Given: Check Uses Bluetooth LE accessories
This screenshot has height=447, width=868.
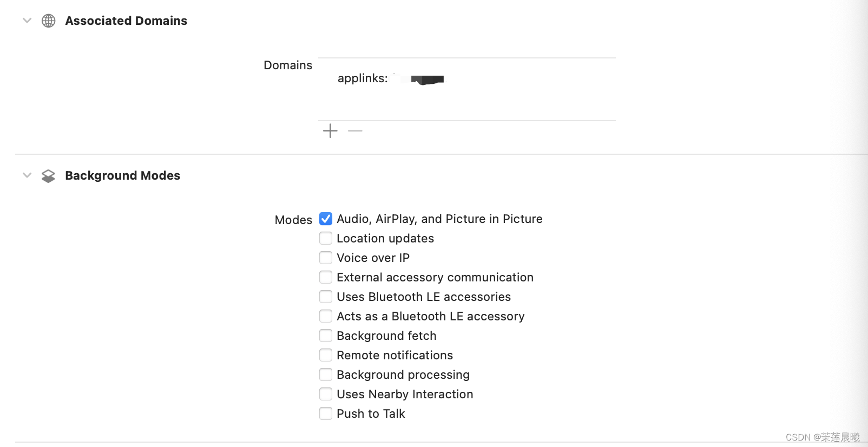Looking at the screenshot, I should click(x=325, y=297).
